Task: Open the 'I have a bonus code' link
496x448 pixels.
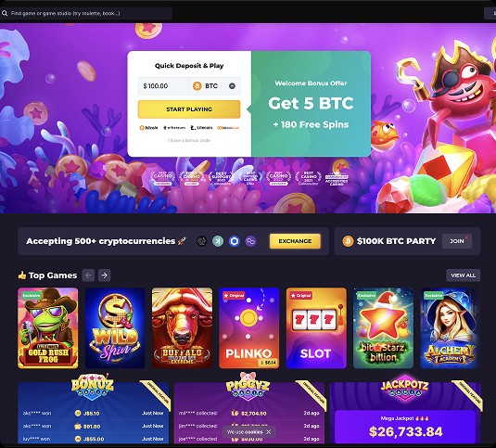Action: (x=189, y=140)
